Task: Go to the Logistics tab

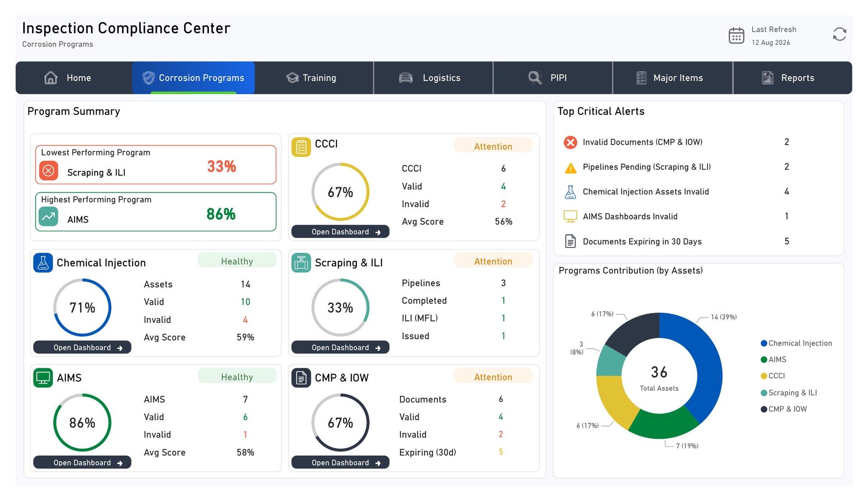Action: pos(434,78)
